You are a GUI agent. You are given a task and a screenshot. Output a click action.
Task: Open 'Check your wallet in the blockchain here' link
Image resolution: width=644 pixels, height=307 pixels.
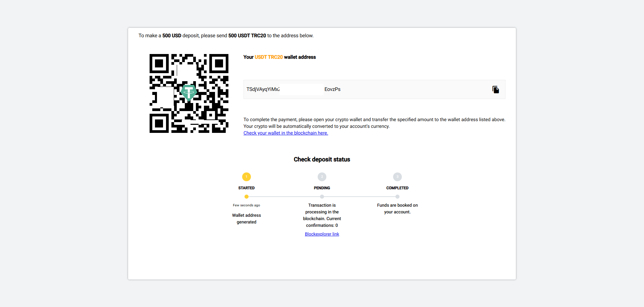[286, 133]
